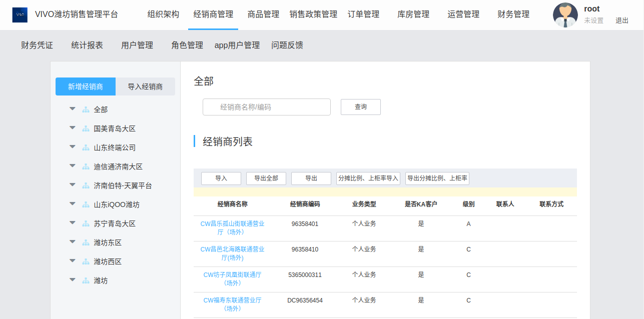Image resolution: width=644 pixels, height=319 pixels.
Task: Open dealer CW福寿东联通营业厅 link
Action: (233, 304)
